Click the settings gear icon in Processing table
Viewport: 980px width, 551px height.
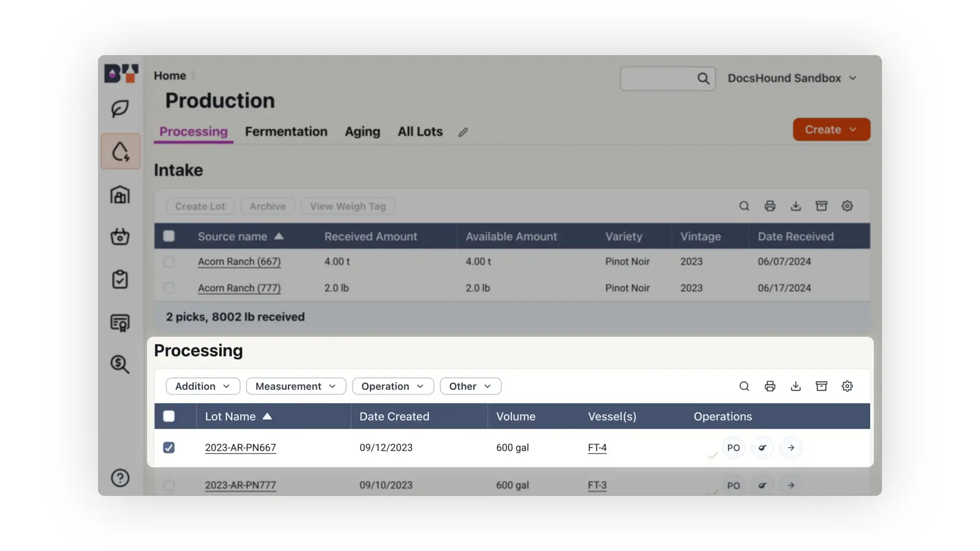pyautogui.click(x=847, y=386)
